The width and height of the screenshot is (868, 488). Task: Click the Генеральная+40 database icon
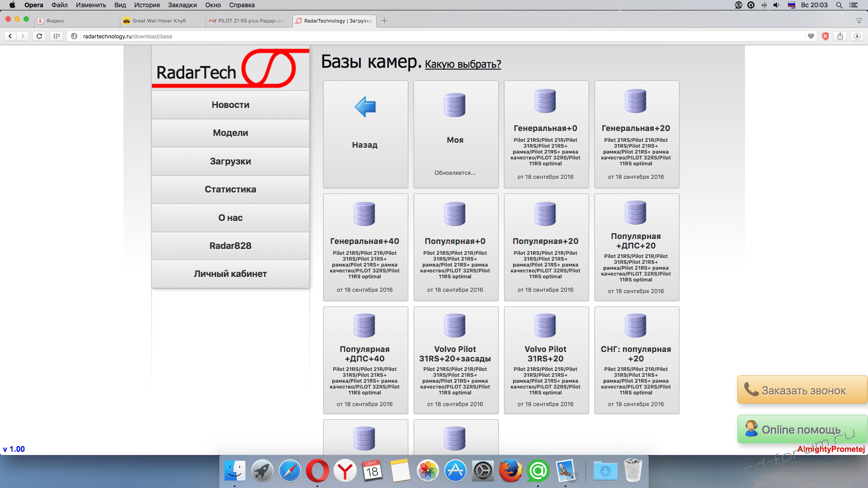pyautogui.click(x=364, y=214)
